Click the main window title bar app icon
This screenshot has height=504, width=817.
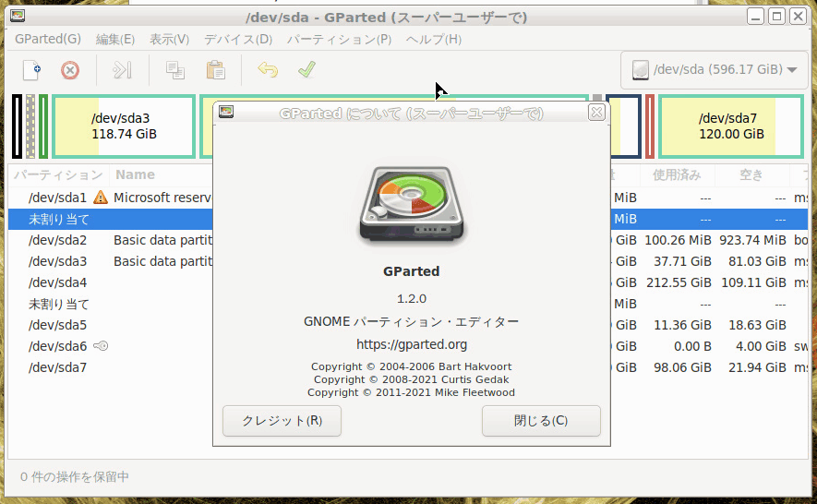[x=18, y=17]
